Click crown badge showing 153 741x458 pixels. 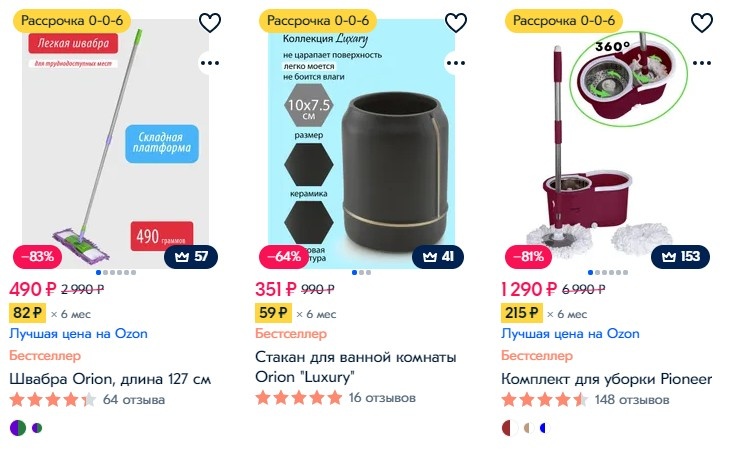tap(681, 257)
